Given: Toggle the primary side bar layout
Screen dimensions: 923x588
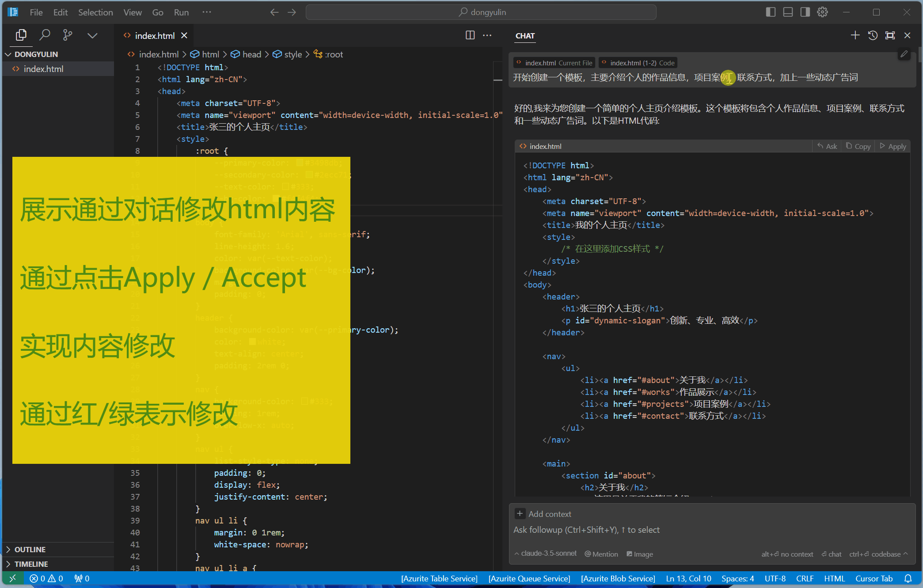Looking at the screenshot, I should [x=771, y=12].
